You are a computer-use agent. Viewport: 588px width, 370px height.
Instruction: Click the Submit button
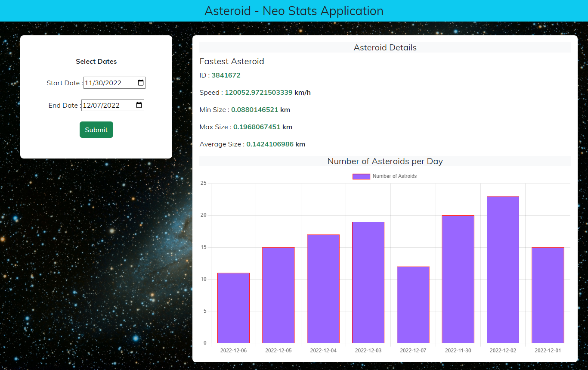[x=96, y=130]
